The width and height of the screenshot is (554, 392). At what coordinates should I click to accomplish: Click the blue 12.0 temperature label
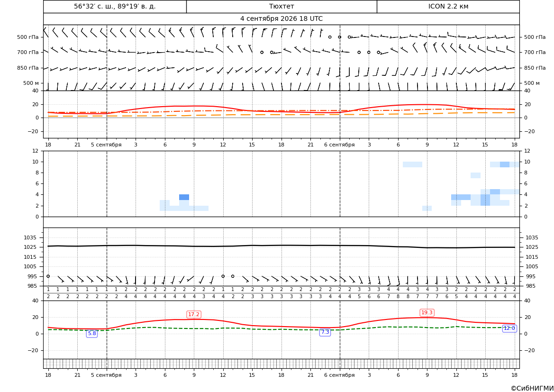tap(509, 328)
